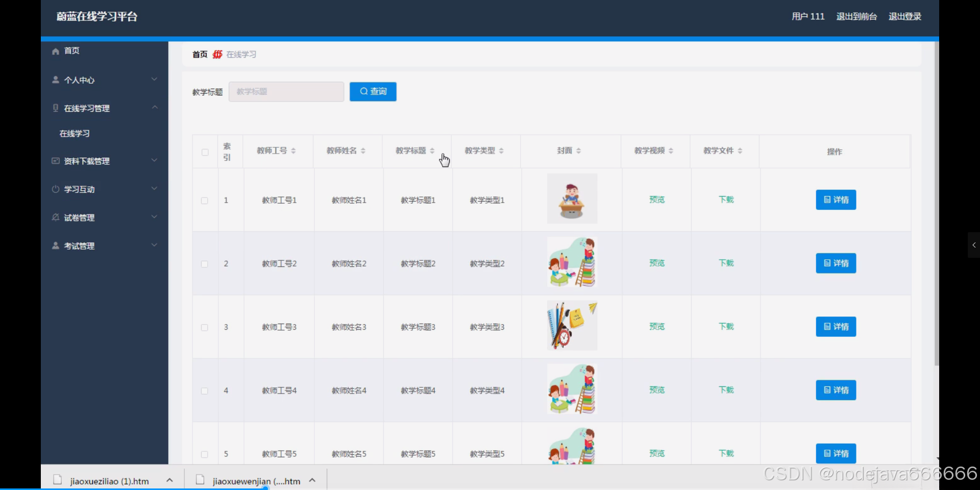Image resolution: width=980 pixels, height=490 pixels.
Task: Click the cover thumbnail in row 1
Action: coord(572,199)
